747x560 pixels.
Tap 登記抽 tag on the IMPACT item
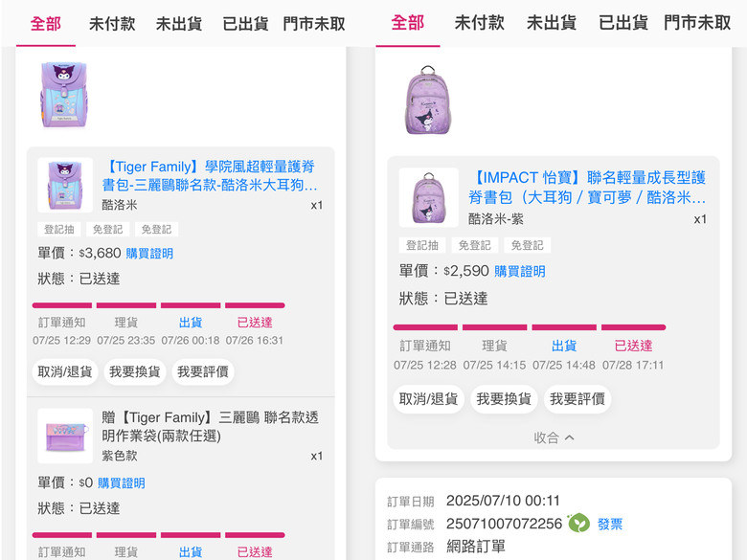422,245
